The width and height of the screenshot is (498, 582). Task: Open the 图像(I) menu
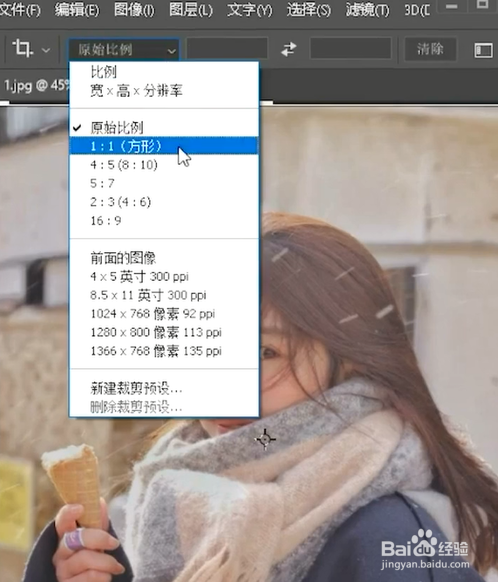point(134,10)
